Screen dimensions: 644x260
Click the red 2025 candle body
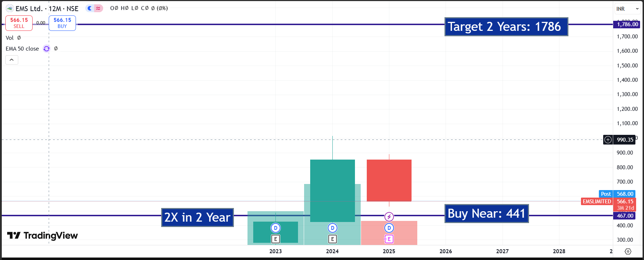[x=389, y=180]
